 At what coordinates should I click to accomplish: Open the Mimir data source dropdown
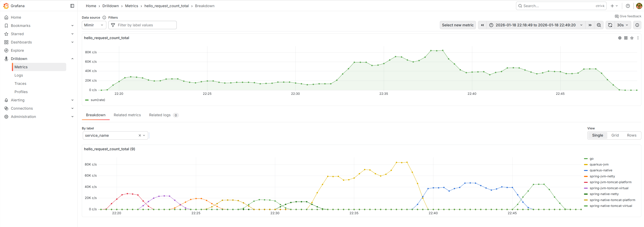point(94,25)
